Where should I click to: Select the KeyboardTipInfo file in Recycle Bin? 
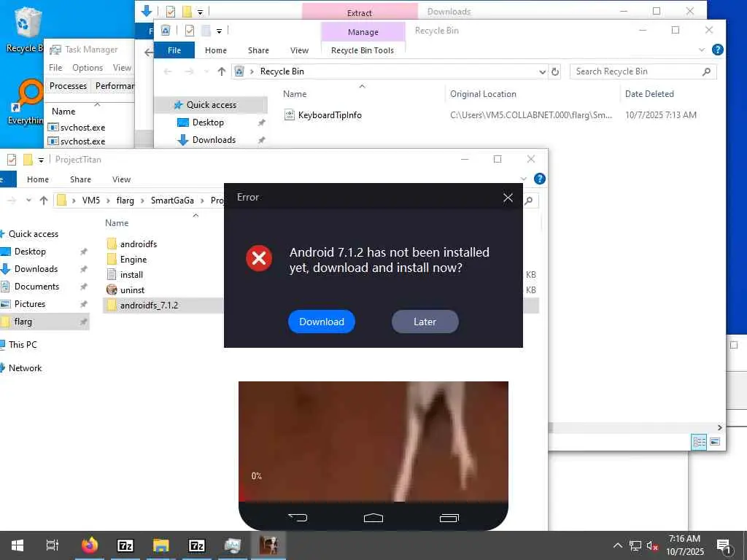click(329, 114)
